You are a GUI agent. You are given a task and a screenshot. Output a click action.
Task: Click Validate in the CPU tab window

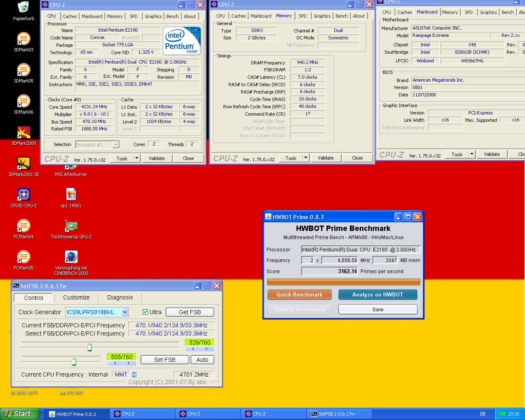point(157,158)
